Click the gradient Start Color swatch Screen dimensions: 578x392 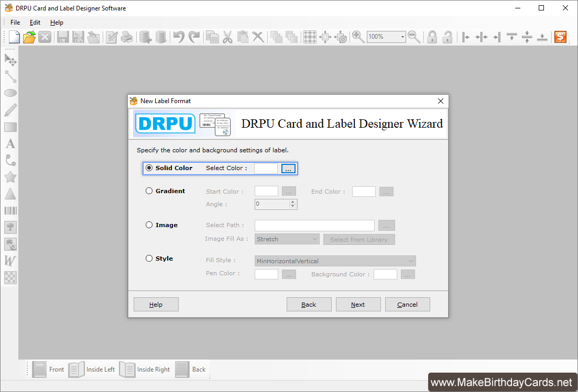click(x=267, y=192)
